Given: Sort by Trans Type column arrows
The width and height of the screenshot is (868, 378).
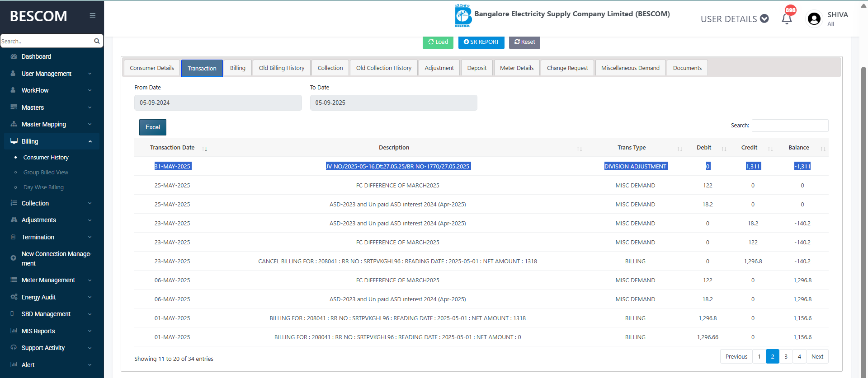Looking at the screenshot, I should [680, 149].
